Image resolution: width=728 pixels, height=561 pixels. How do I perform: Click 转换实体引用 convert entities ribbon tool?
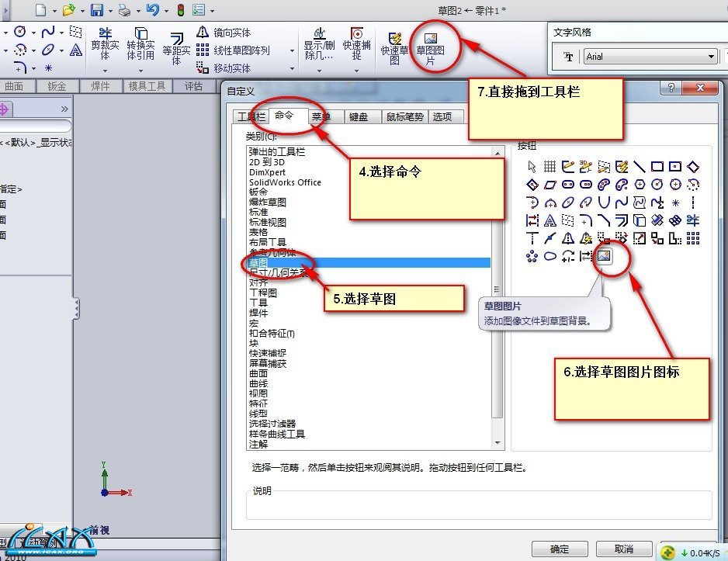coord(140,44)
